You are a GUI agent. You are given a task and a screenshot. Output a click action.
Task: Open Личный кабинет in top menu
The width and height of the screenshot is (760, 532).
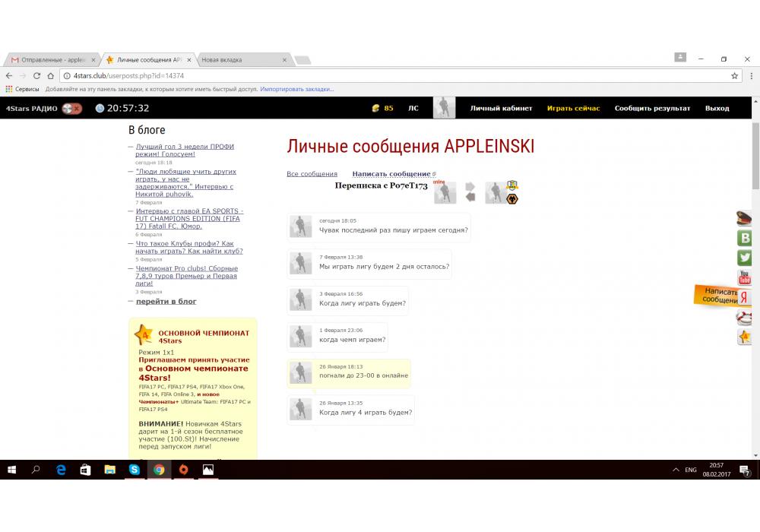[x=501, y=109]
